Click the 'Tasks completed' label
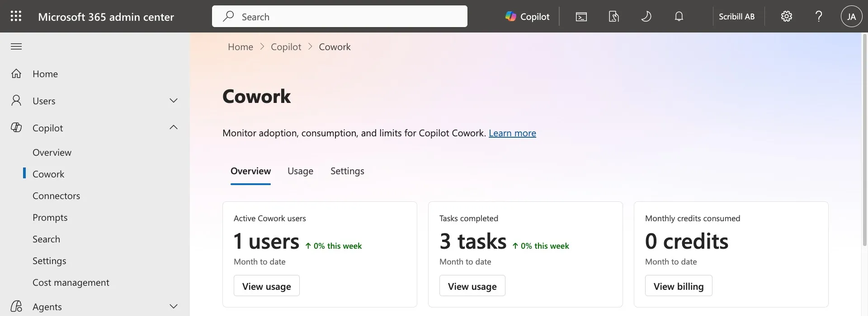The image size is (868, 316). click(469, 218)
